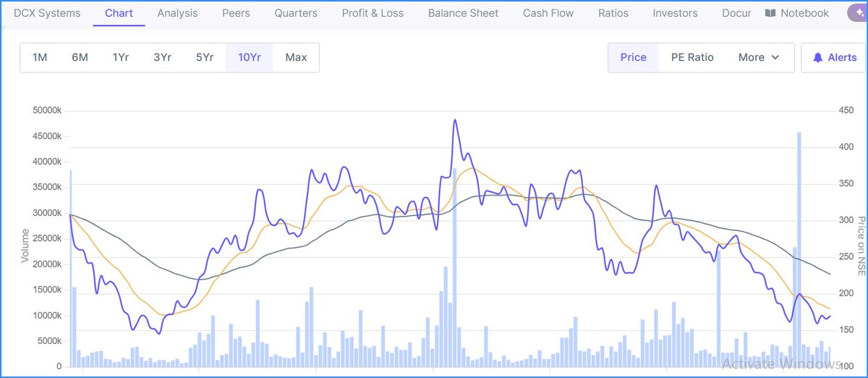Viewport: 868px width, 378px height.
Task: Open the Alerts button
Action: click(x=833, y=57)
